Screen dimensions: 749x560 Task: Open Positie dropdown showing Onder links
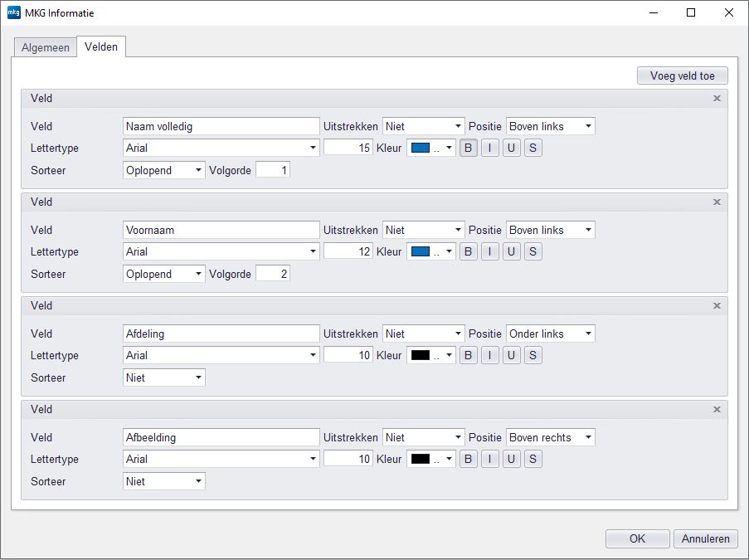550,334
